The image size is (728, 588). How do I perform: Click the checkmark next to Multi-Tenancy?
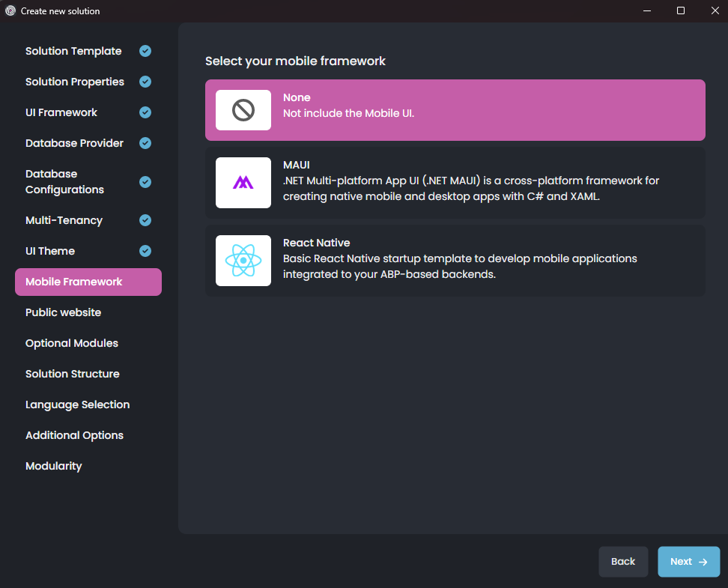145,219
